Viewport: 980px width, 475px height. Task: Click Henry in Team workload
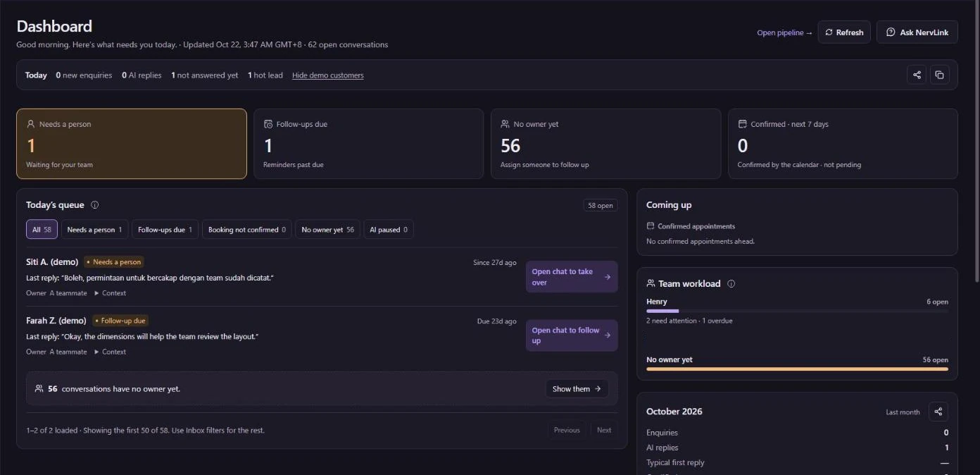tap(657, 302)
